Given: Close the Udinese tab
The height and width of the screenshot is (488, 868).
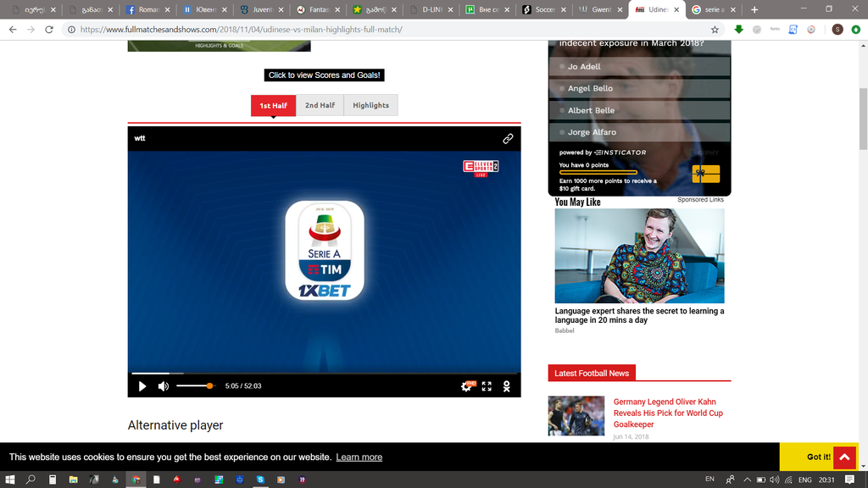Looking at the screenshot, I should 676,9.
